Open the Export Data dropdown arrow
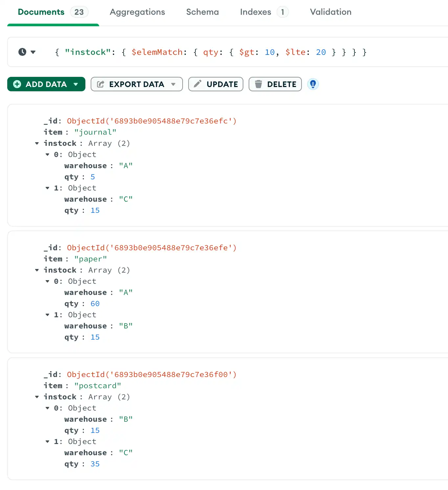The height and width of the screenshot is (490, 448). 173,84
